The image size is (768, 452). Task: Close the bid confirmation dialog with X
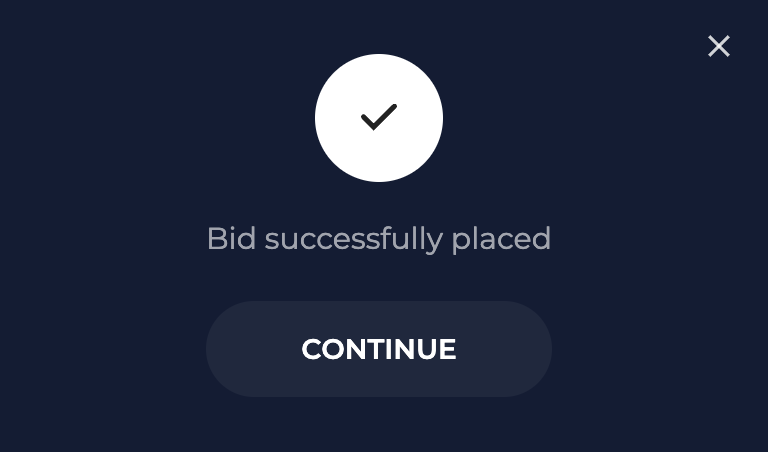719,46
